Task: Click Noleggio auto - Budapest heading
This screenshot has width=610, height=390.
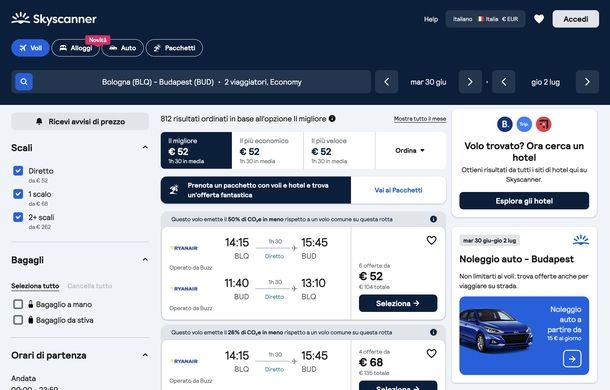Action: pyautogui.click(x=517, y=259)
